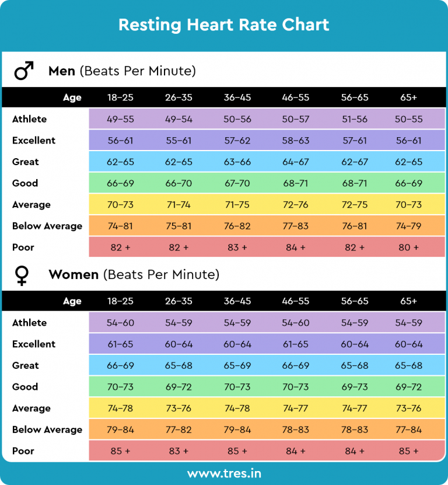Select the orange 77–84 below average cell
The height and width of the screenshot is (485, 448).
408,430
